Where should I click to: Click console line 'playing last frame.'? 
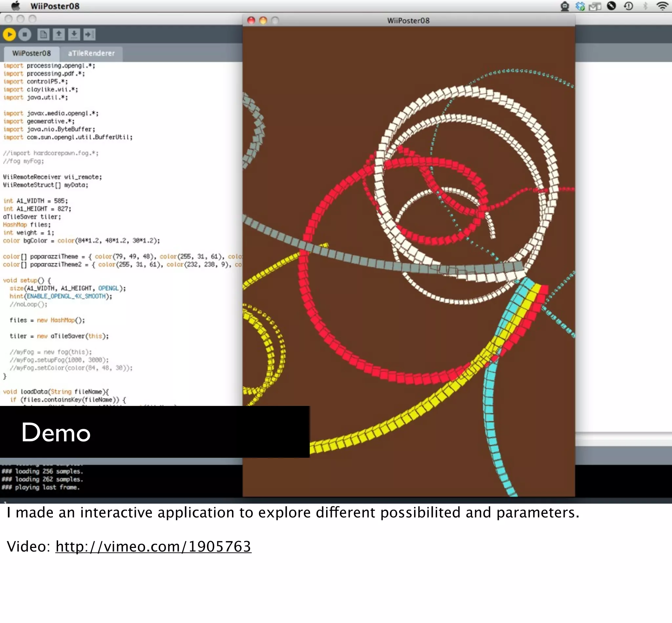[40, 488]
